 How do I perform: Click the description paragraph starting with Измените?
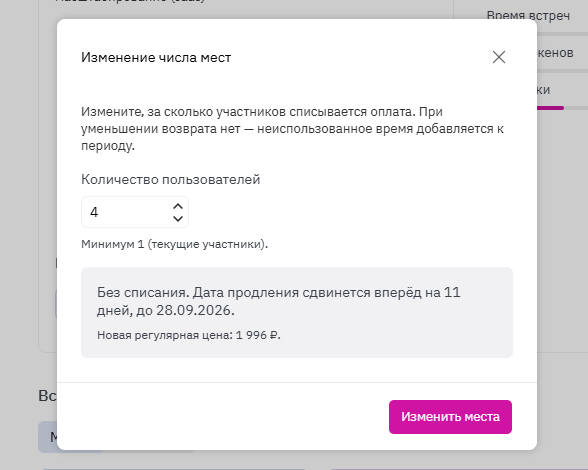coord(292,129)
